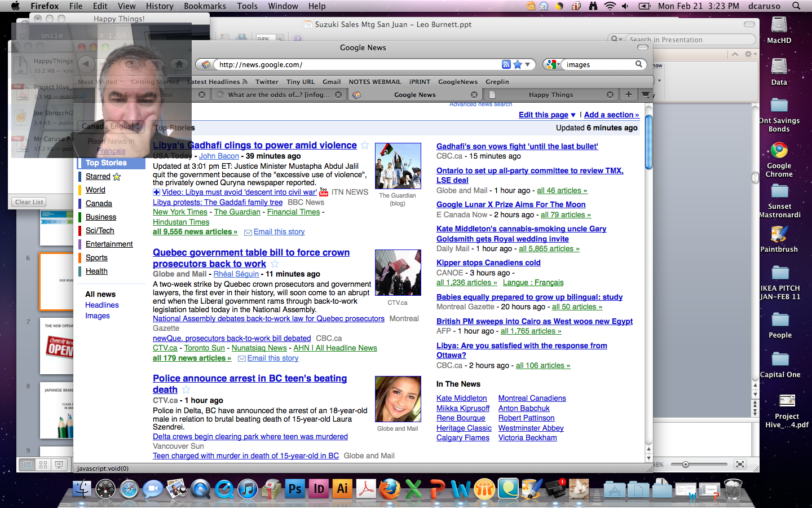Open the Sci/Tech news section
Screen dimensions: 812x508
tap(100, 230)
